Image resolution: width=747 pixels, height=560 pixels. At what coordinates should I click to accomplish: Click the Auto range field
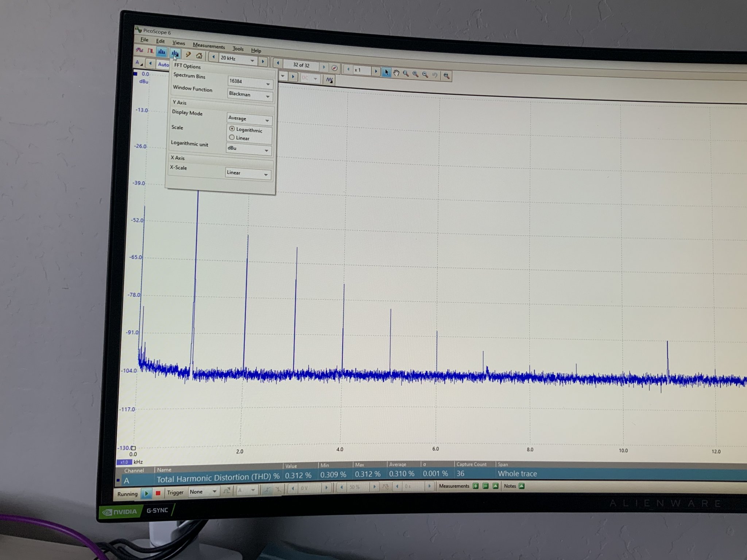pos(163,65)
